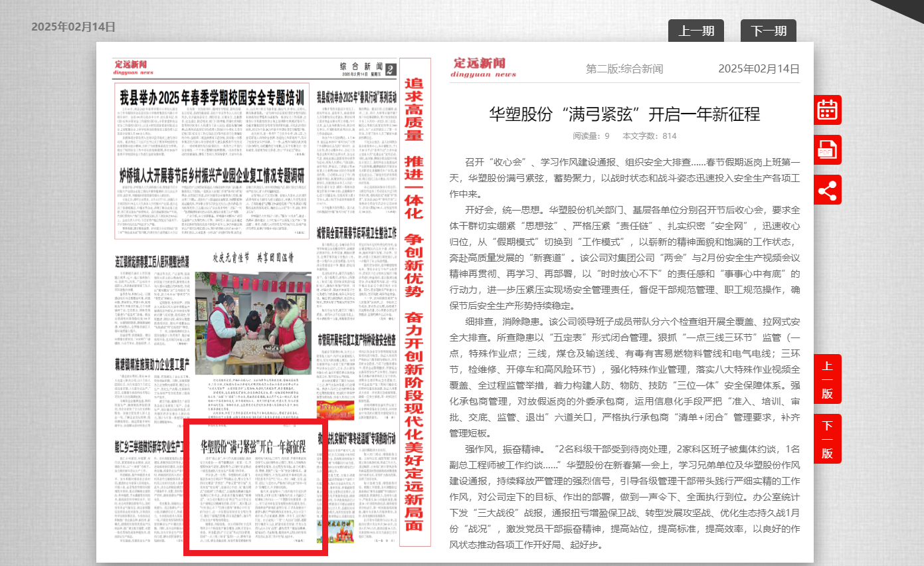Click the red share icon
This screenshot has width=924, height=566.
(827, 190)
